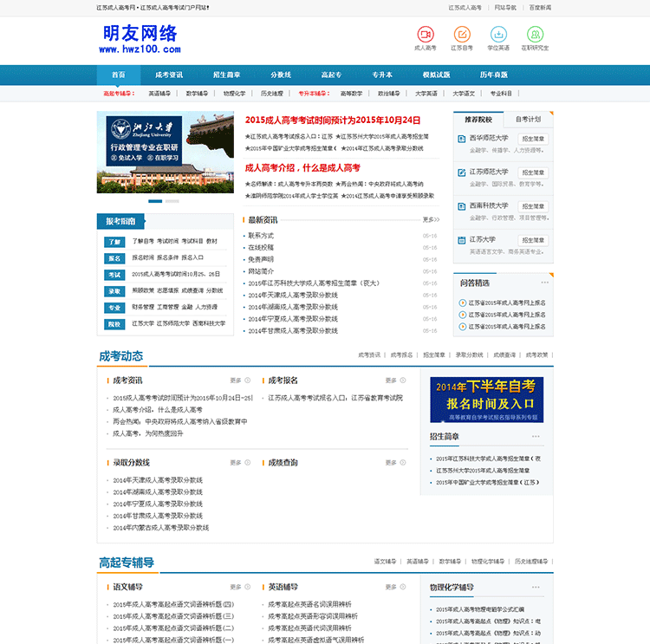650x644 pixels.
Task: Switch to the 自考计划 tab
Action: [528, 120]
